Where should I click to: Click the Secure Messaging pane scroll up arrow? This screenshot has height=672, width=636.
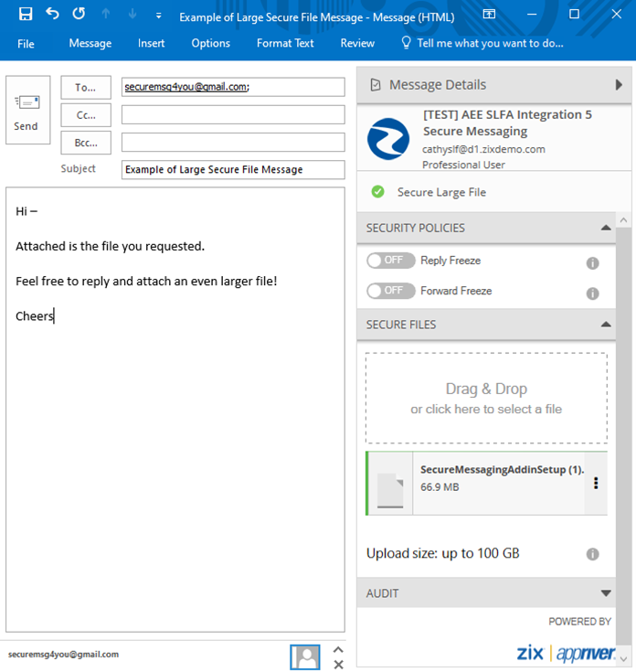623,220
